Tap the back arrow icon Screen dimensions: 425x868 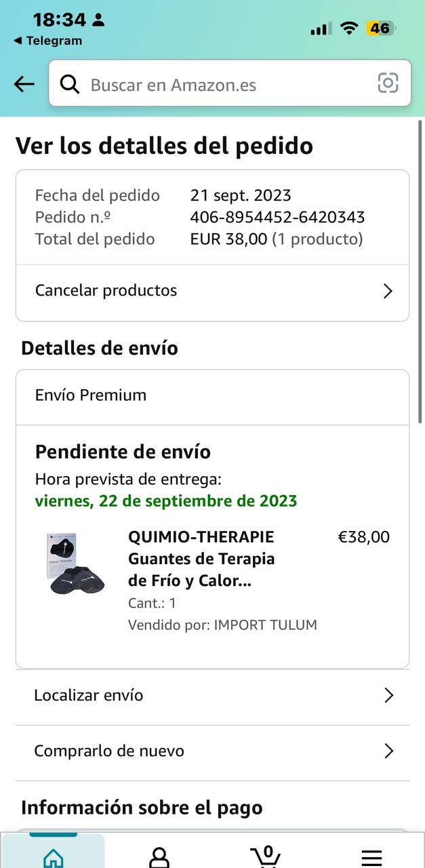coord(24,84)
